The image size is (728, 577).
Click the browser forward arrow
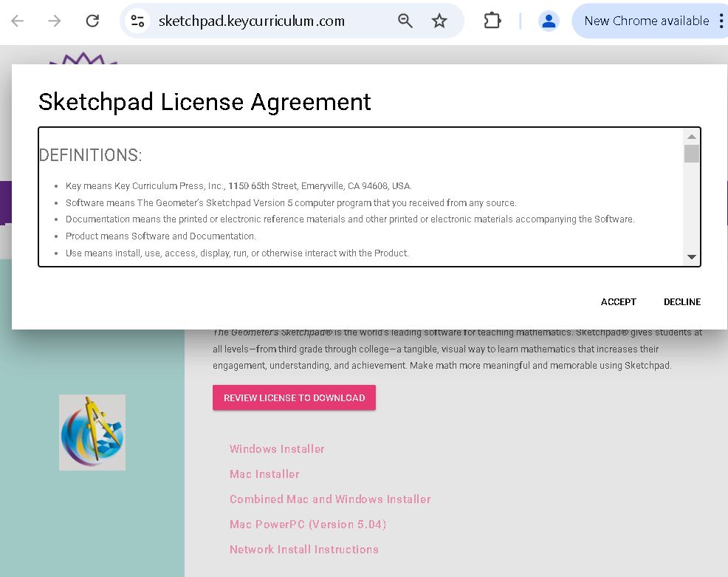pyautogui.click(x=55, y=21)
